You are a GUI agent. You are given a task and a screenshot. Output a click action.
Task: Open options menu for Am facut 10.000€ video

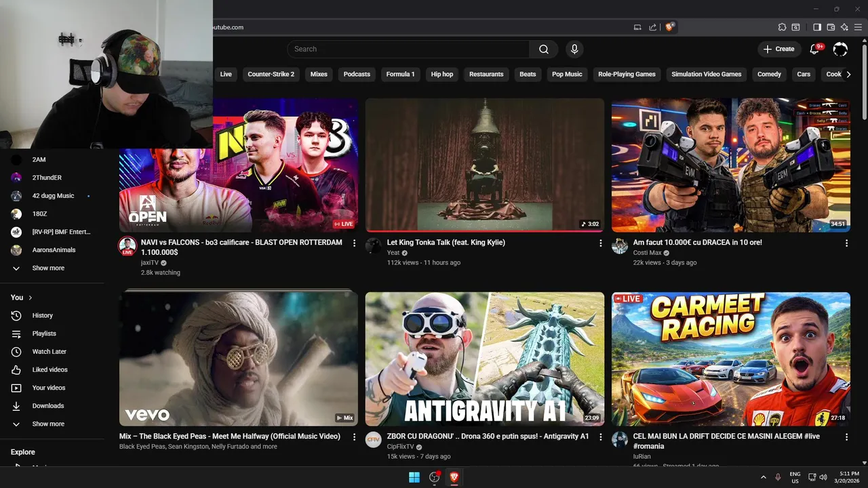(x=846, y=243)
